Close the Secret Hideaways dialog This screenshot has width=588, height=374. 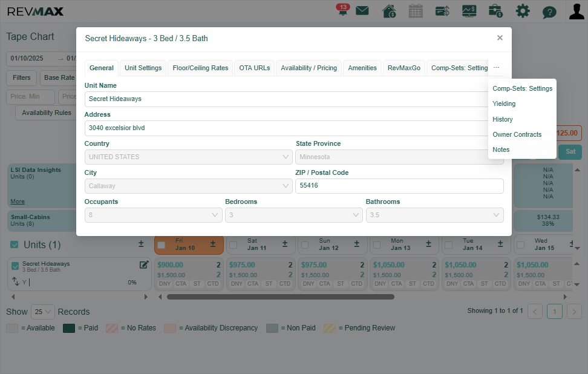coord(500,38)
